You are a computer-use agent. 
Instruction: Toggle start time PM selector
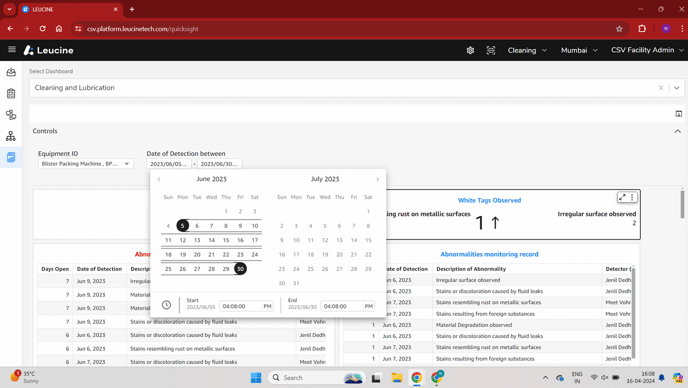tap(267, 306)
